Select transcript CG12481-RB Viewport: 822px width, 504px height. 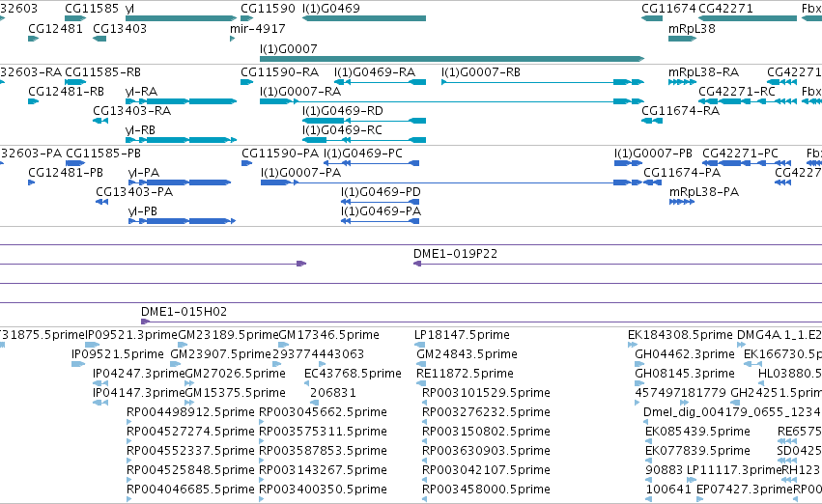pyautogui.click(x=66, y=91)
